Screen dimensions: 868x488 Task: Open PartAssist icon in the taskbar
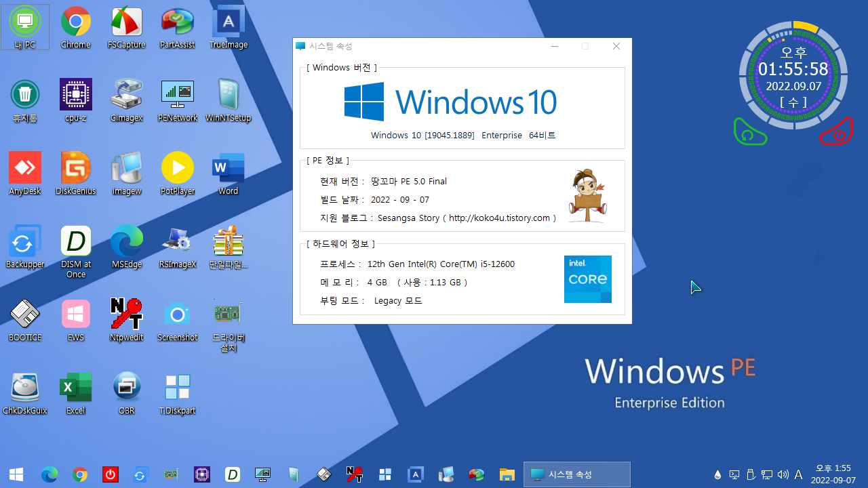tap(477, 474)
